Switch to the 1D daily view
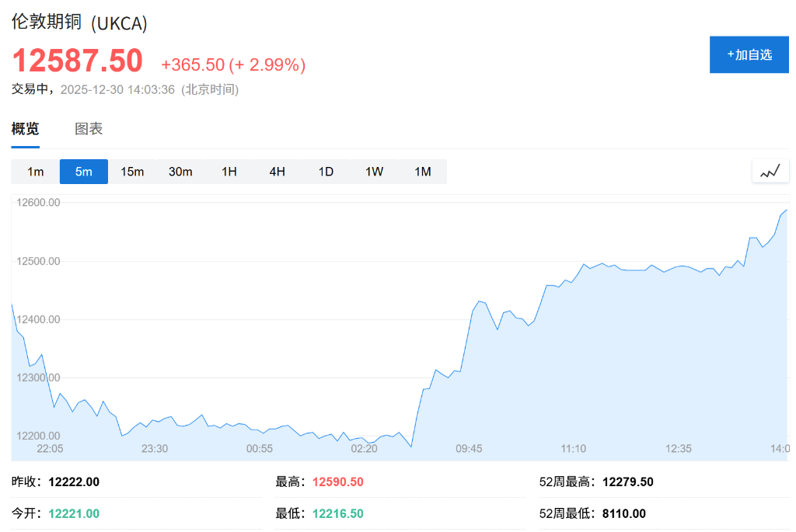 (x=325, y=172)
